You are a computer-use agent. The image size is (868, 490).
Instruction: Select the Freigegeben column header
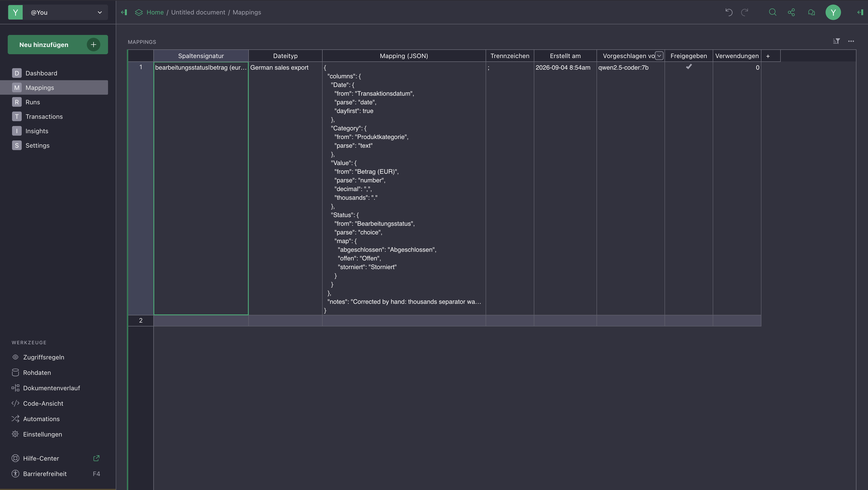(x=689, y=56)
